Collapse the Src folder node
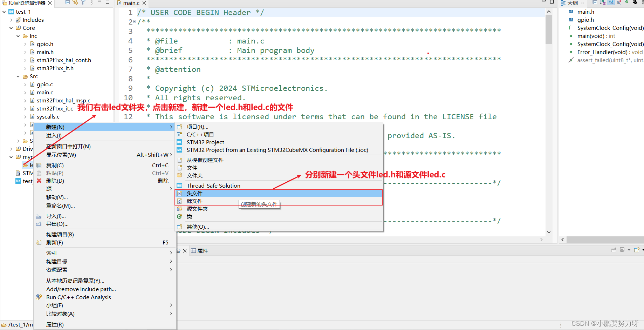The image size is (644, 330). click(18, 76)
